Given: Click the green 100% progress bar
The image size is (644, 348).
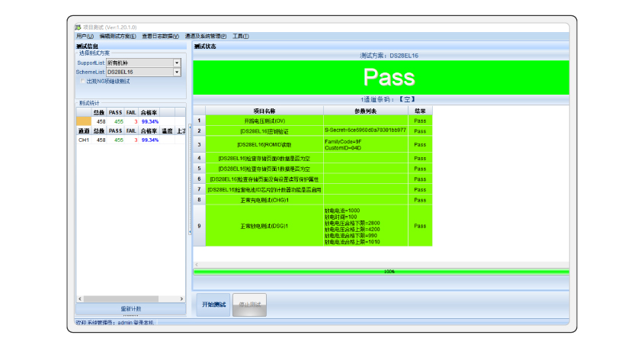Looking at the screenshot, I should (x=381, y=271).
